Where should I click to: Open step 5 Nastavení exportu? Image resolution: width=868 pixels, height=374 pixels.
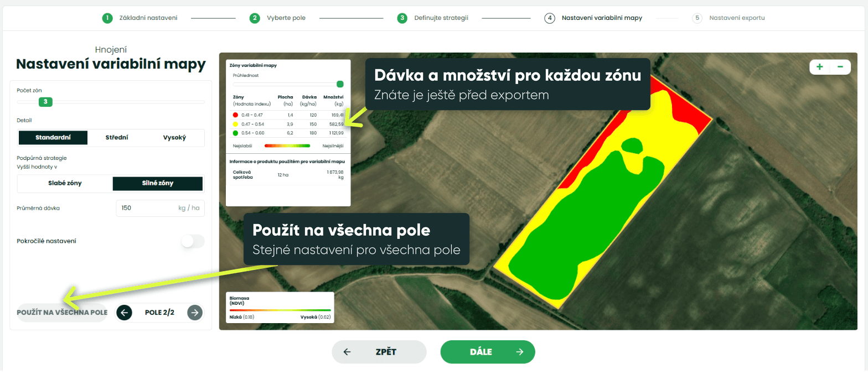coord(728,18)
